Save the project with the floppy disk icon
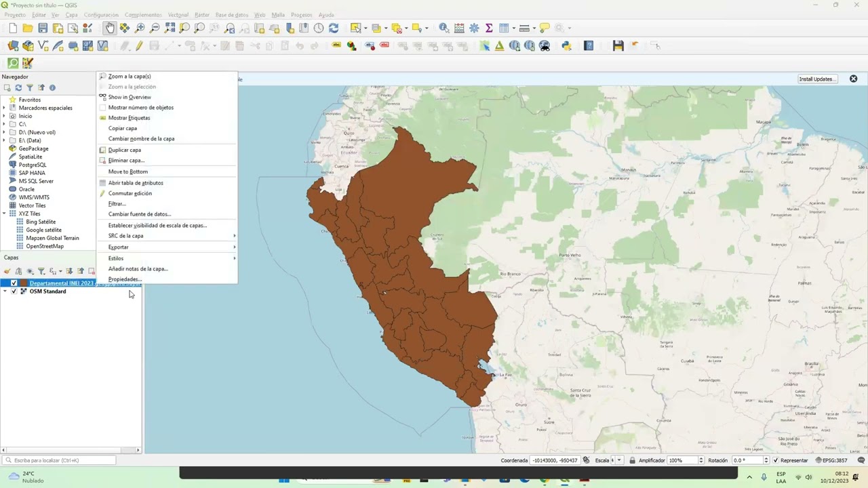Image resolution: width=868 pixels, height=488 pixels. pyautogui.click(x=43, y=28)
